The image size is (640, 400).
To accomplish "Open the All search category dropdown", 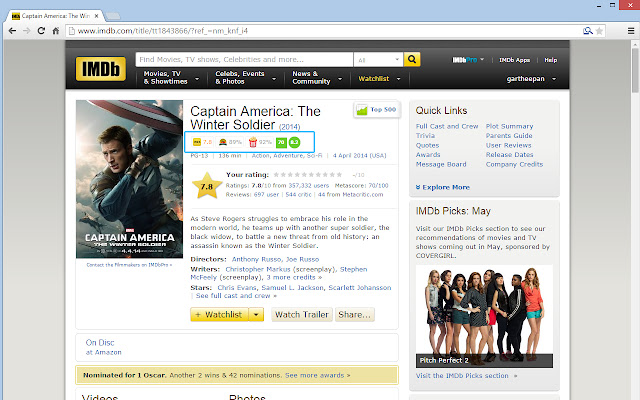I will [378, 60].
